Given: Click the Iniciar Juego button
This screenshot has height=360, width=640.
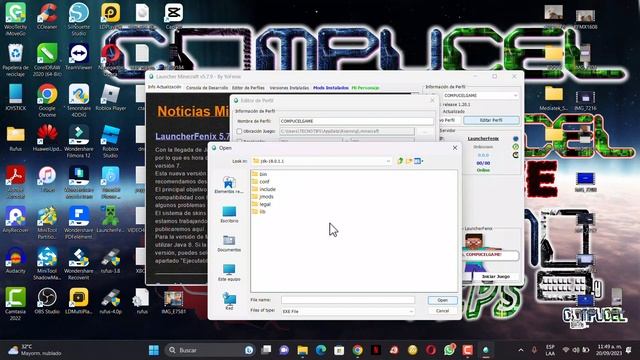Looking at the screenshot, I should click(496, 277).
